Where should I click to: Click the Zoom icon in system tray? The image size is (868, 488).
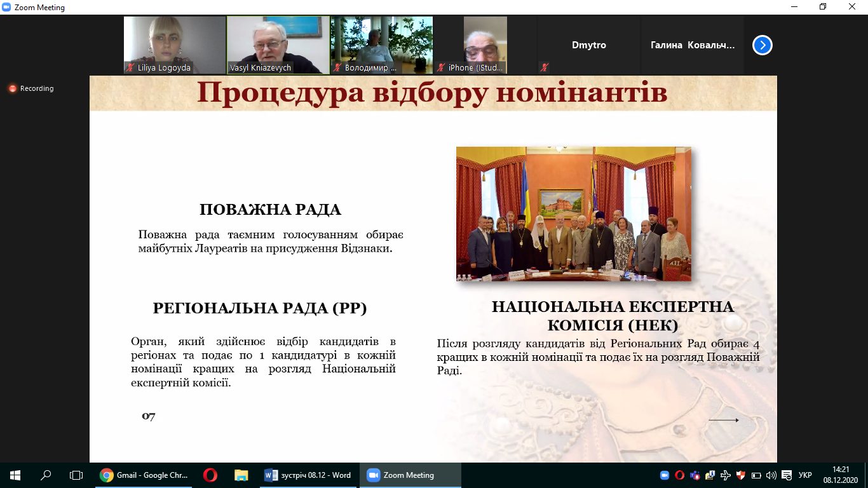coord(665,475)
